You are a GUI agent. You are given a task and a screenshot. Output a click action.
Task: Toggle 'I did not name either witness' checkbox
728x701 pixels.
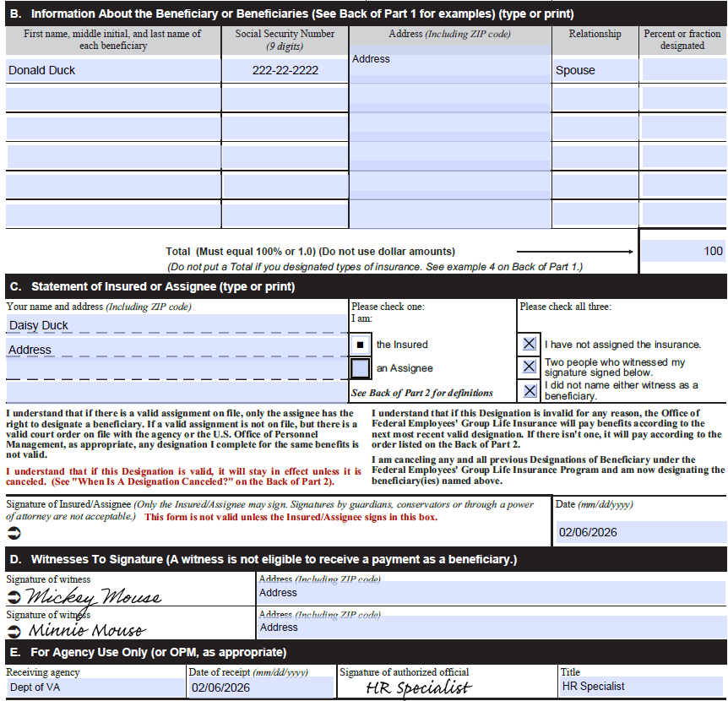(x=529, y=390)
